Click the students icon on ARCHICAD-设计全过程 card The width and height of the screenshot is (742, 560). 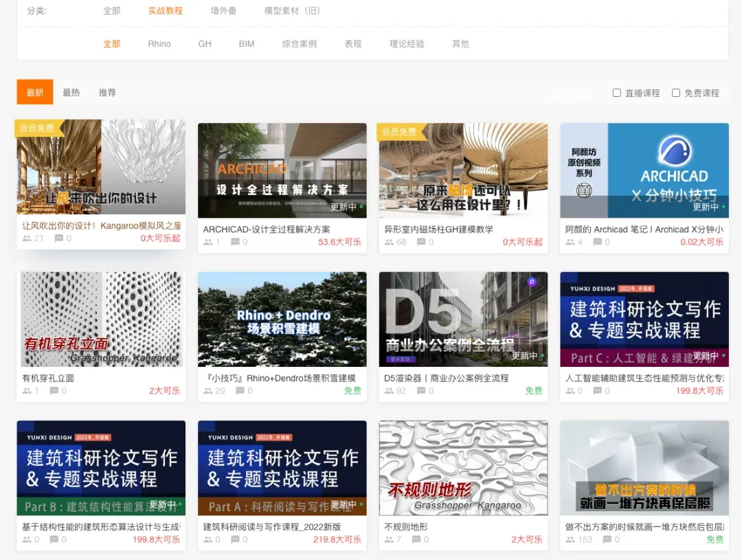[x=207, y=242]
